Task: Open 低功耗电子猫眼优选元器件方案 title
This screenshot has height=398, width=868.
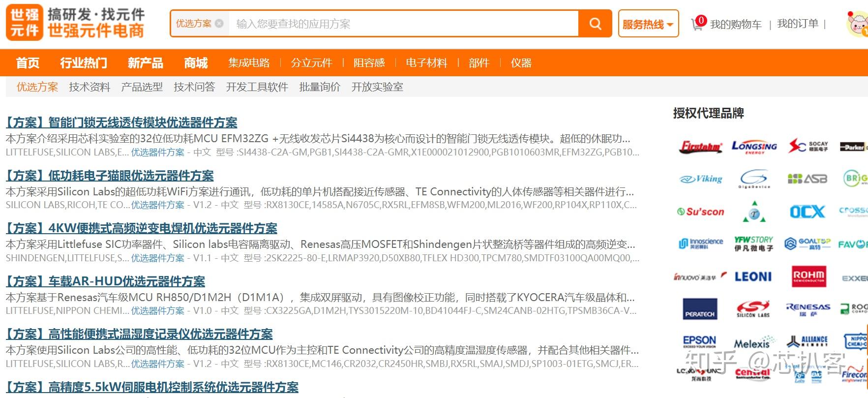Action: [x=110, y=176]
